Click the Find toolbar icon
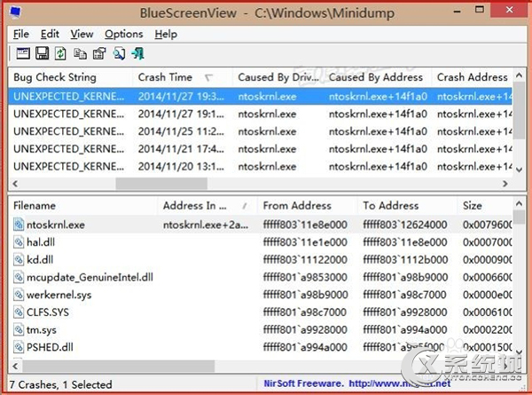Image resolution: width=532 pixels, height=395 pixels. pos(119,53)
